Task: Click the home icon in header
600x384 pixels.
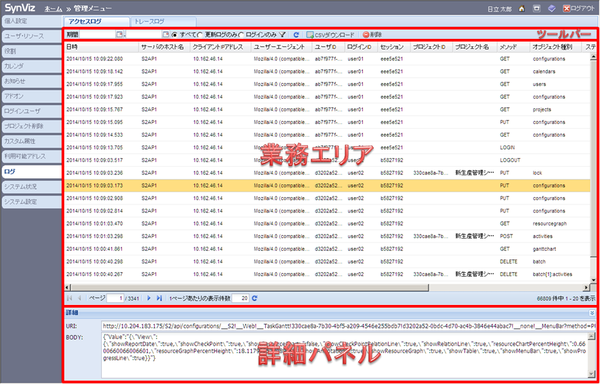Action: coord(522,8)
